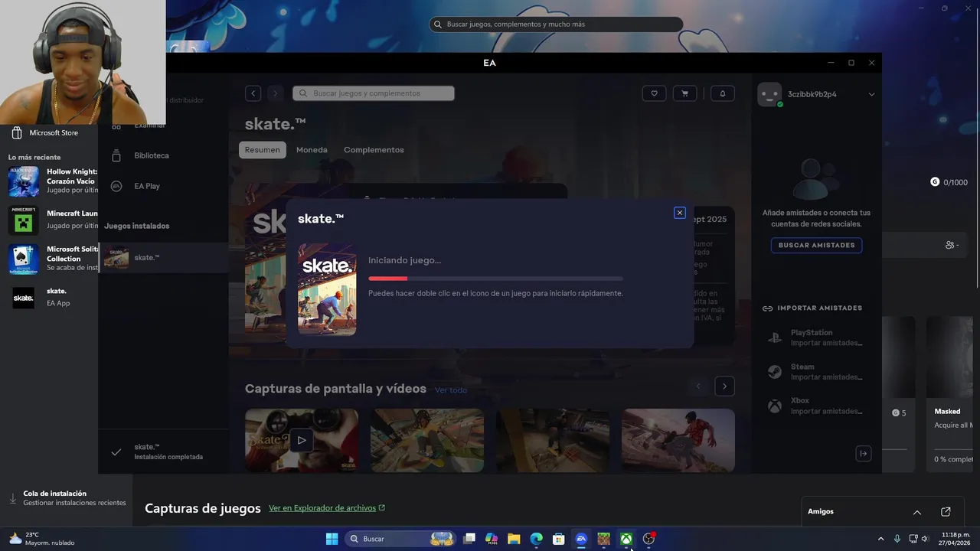Open notifications bell in EA app
The image size is (980, 551).
[723, 93]
